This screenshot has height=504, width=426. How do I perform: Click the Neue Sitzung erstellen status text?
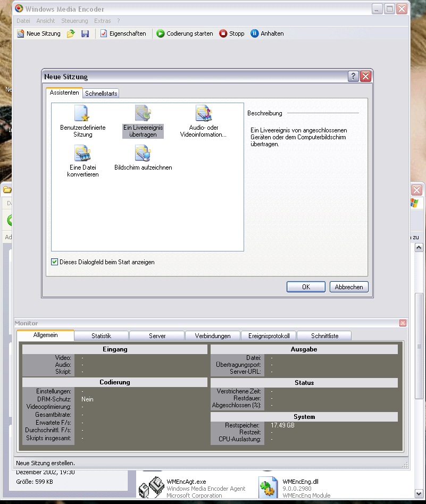(x=45, y=463)
